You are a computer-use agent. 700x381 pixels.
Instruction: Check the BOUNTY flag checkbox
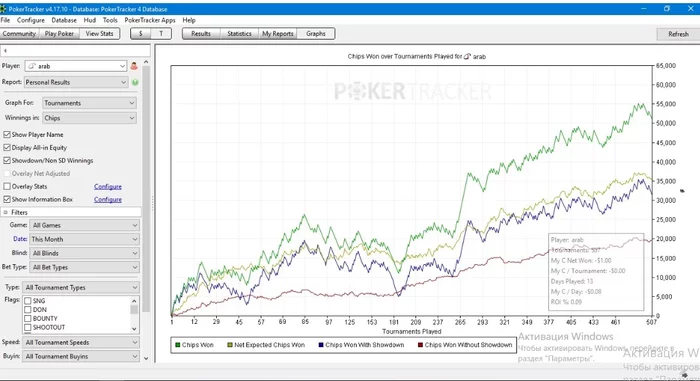click(x=28, y=318)
